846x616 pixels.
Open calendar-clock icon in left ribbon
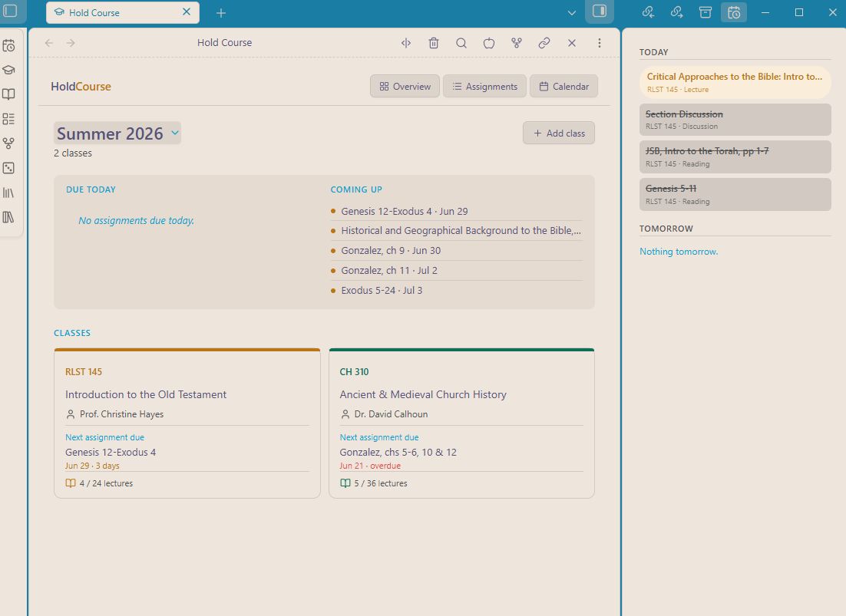[x=8, y=46]
